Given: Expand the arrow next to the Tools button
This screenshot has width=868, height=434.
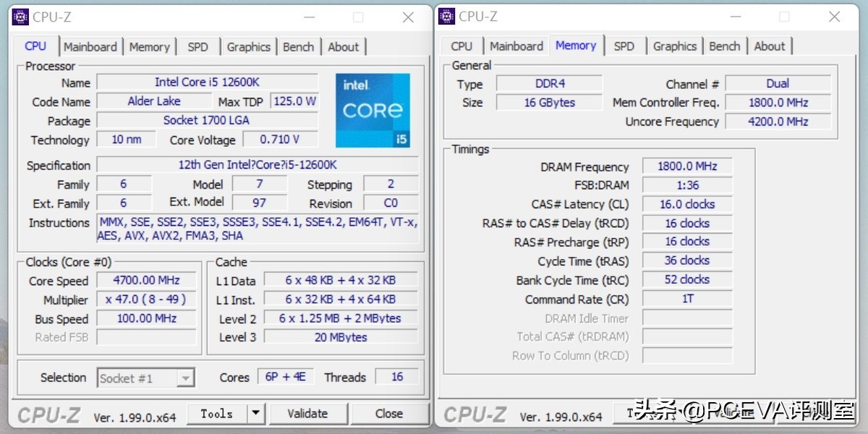Looking at the screenshot, I should point(257,413).
